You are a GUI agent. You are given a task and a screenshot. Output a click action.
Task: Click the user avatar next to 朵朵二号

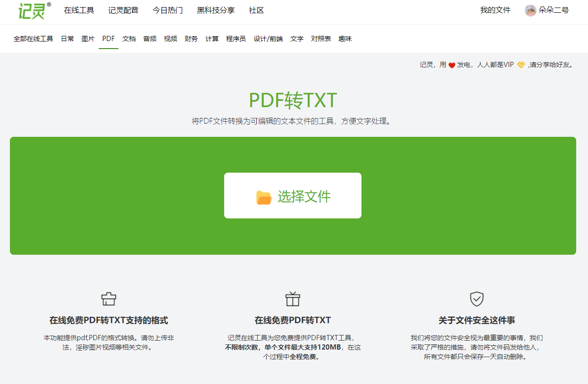coord(530,10)
